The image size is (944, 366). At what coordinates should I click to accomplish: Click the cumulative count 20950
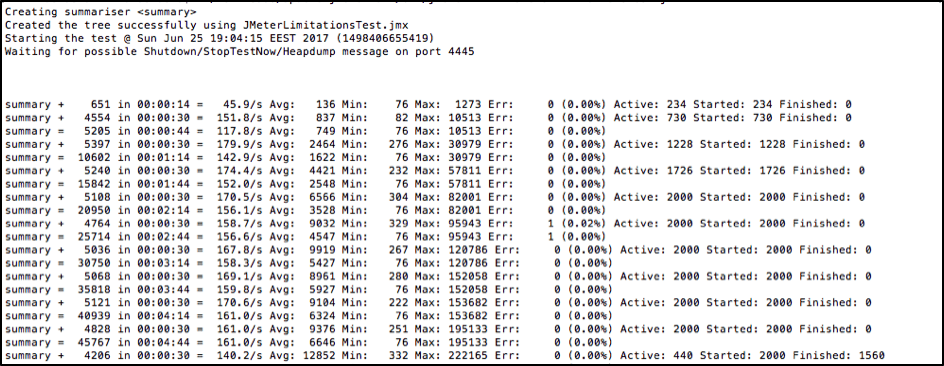point(94,210)
